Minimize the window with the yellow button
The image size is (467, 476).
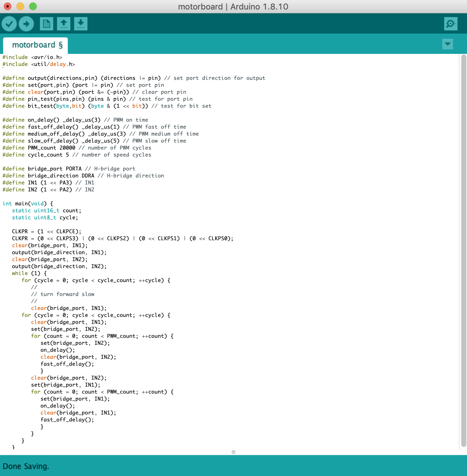tap(20, 6)
